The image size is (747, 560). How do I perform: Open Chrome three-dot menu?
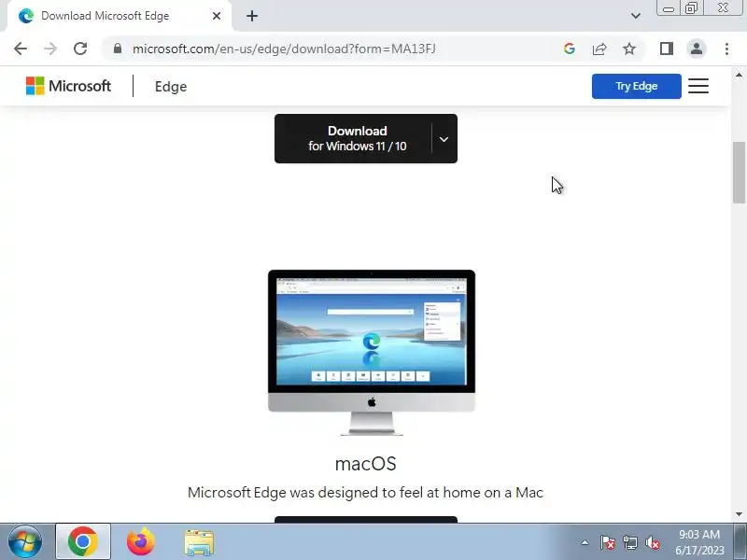[x=726, y=49]
